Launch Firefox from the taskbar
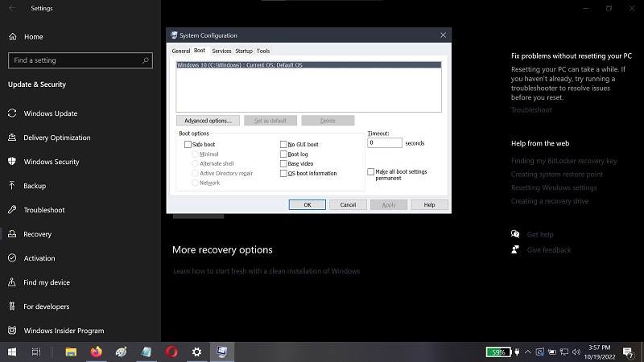The width and height of the screenshot is (644, 362). point(96,352)
